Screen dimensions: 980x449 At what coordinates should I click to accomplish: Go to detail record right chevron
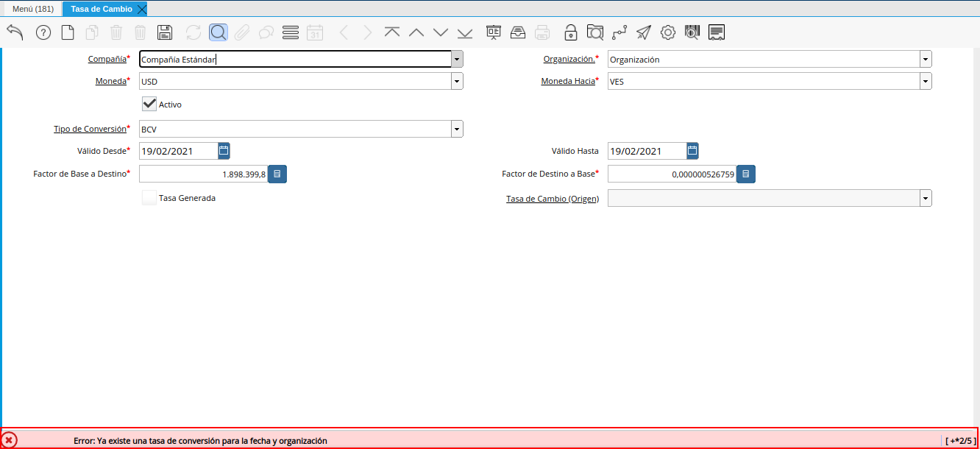point(368,32)
